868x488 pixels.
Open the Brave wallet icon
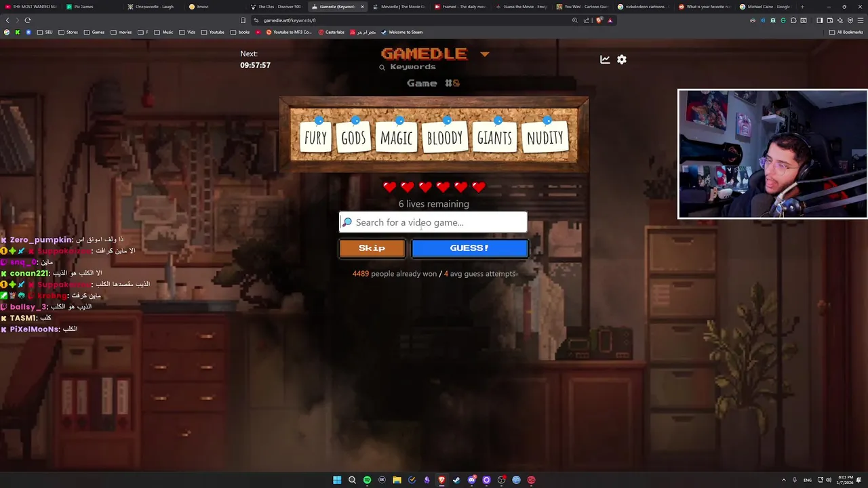click(x=829, y=20)
